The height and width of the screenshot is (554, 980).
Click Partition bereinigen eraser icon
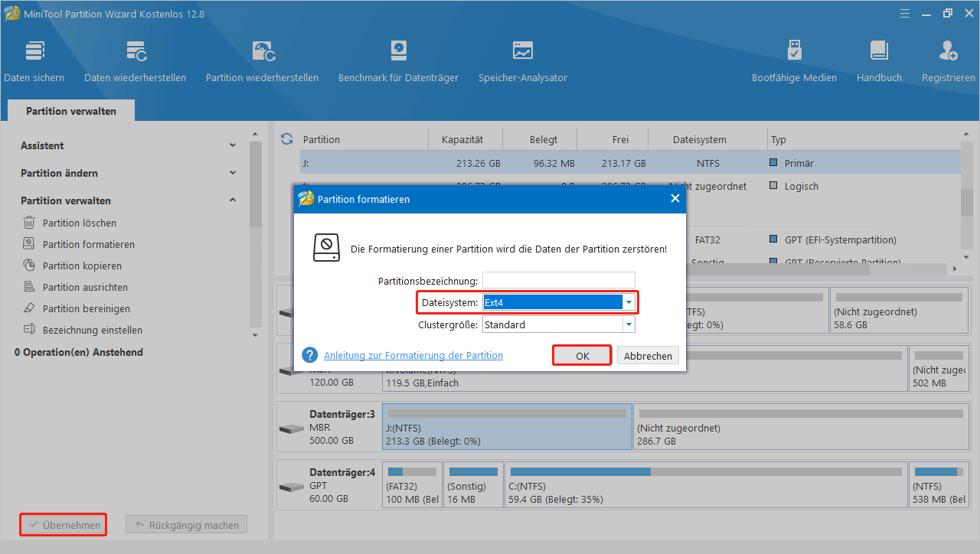(29, 308)
